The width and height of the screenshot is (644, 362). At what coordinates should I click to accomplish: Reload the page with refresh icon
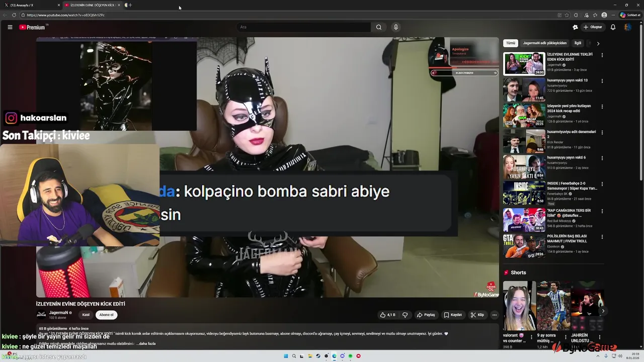[14, 15]
